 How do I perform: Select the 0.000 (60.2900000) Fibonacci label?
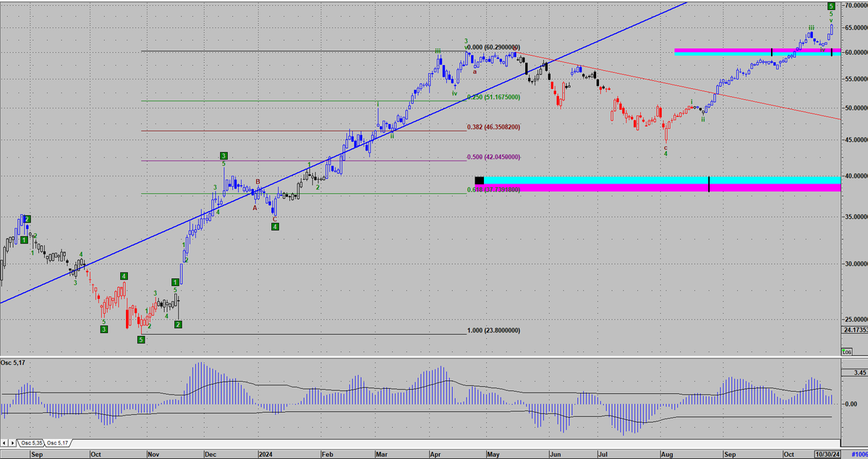coord(493,47)
